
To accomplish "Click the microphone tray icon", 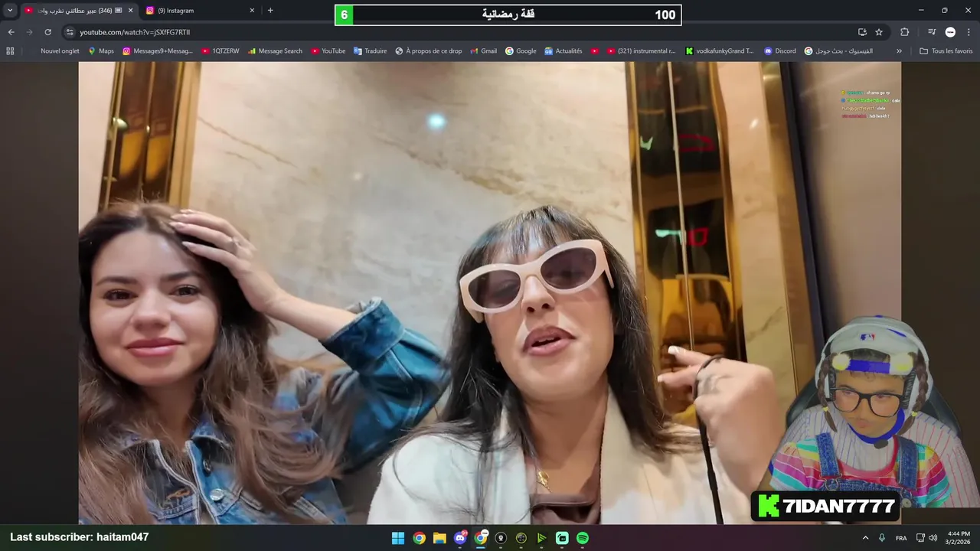I will [x=883, y=538].
